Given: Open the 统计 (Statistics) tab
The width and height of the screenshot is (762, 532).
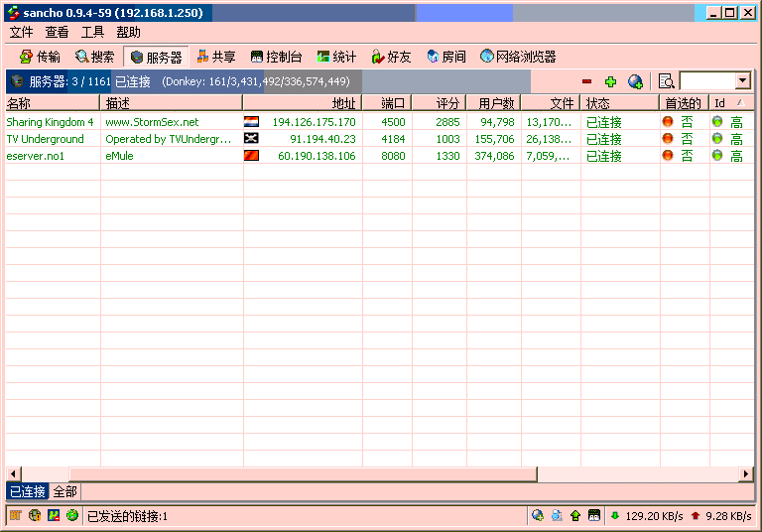Looking at the screenshot, I should 336,57.
